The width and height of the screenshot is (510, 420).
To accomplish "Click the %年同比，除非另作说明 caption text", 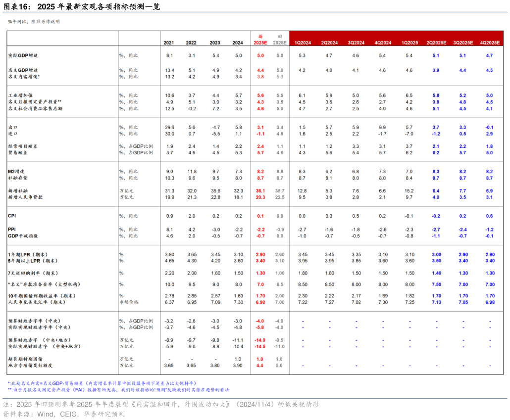I will (34, 22).
